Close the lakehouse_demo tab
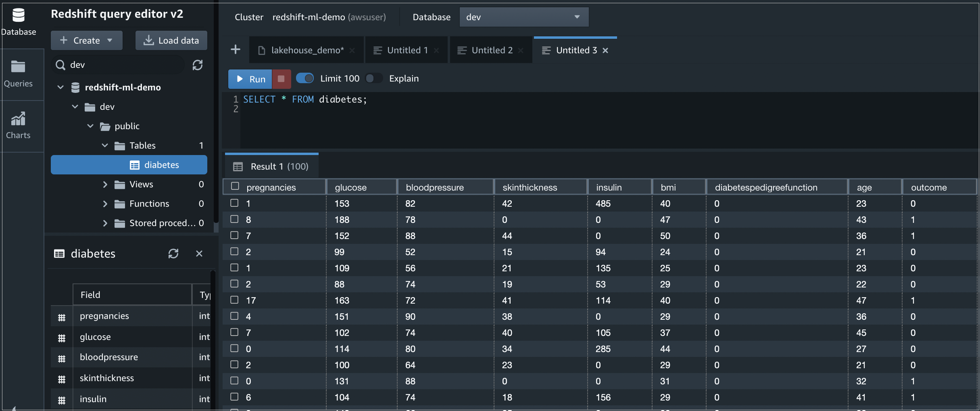This screenshot has width=980, height=411. 352,50
